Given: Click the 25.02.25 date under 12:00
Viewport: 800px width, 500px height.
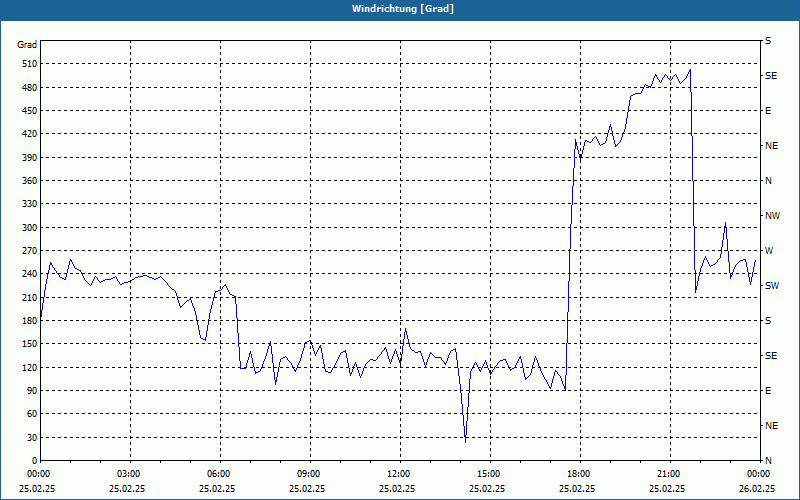Looking at the screenshot, I should 397,488.
